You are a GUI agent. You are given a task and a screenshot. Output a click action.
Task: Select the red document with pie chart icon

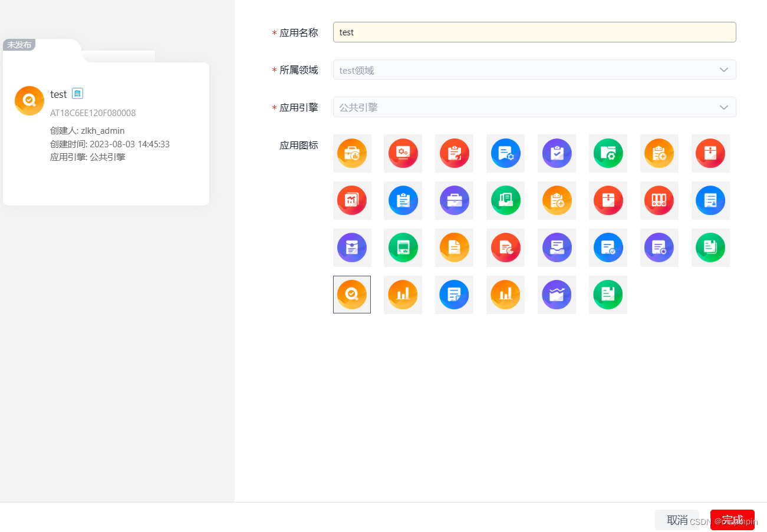pyautogui.click(x=505, y=247)
